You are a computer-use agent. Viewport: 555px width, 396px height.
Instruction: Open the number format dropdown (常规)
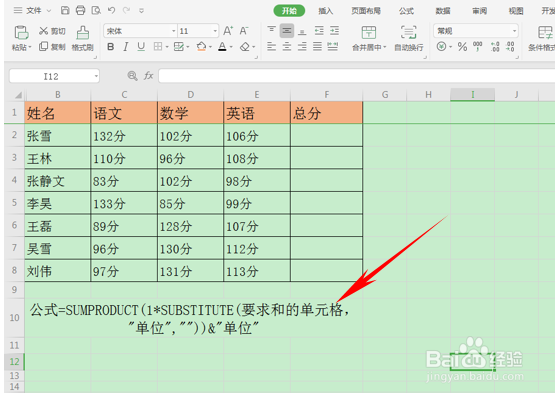pyautogui.click(x=514, y=31)
